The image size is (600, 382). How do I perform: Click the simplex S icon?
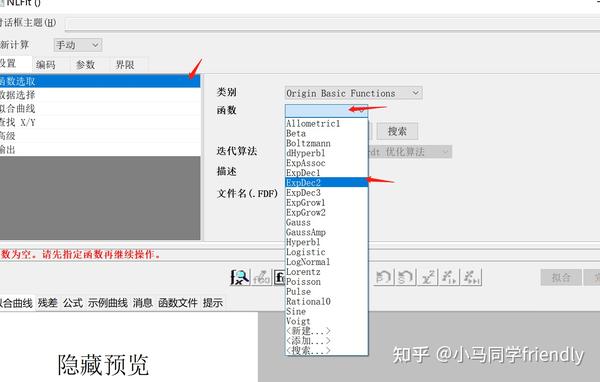coord(406,277)
